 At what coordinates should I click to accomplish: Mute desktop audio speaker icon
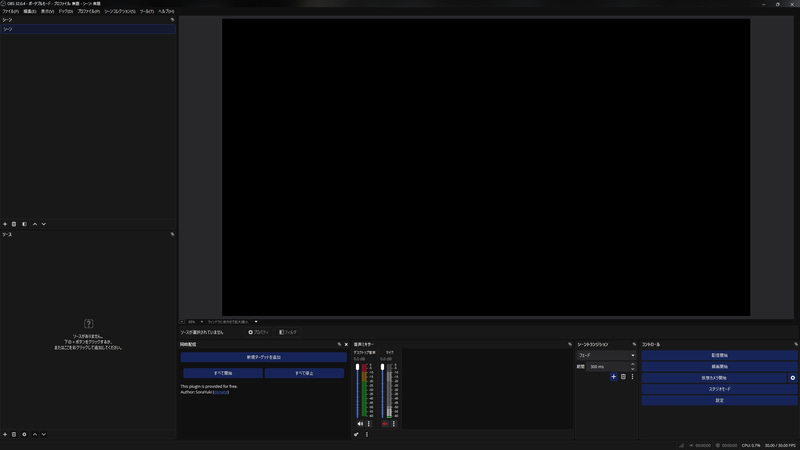click(360, 423)
